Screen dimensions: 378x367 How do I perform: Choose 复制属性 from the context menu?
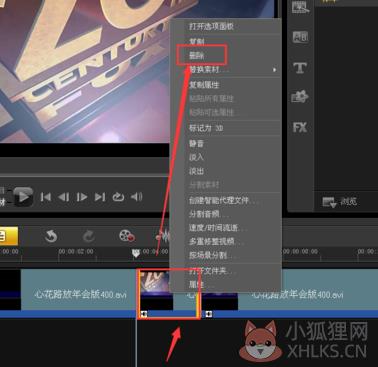204,85
